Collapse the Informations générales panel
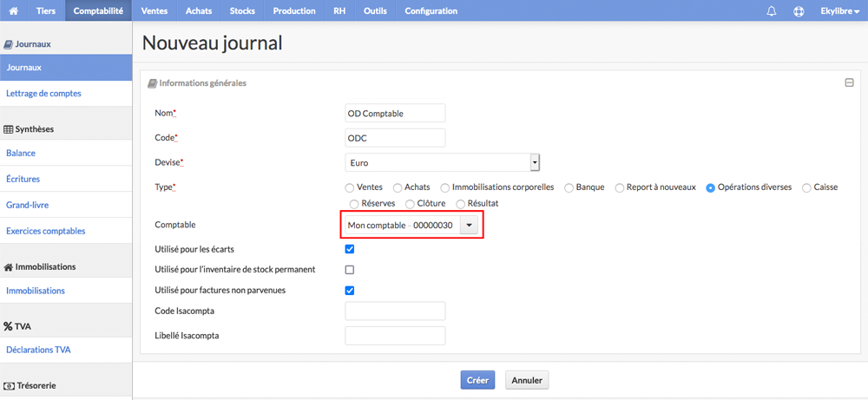 [x=849, y=83]
